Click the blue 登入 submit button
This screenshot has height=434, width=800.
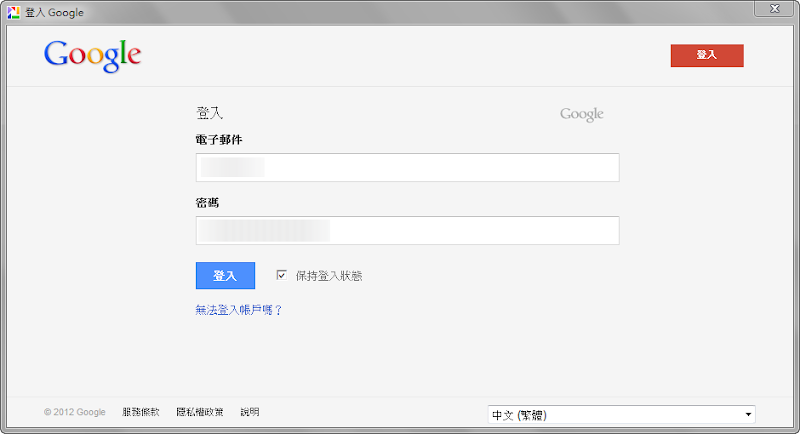225,275
